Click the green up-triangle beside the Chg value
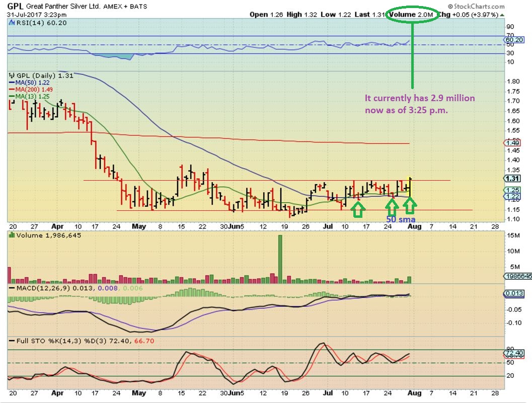532x403 pixels. click(502, 15)
